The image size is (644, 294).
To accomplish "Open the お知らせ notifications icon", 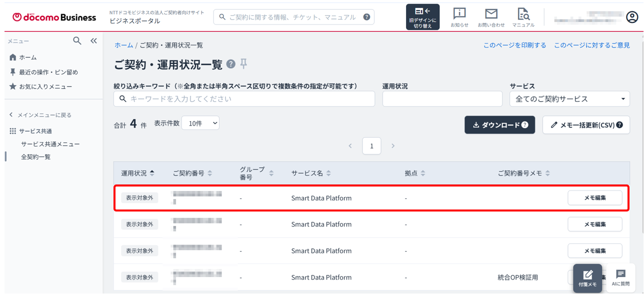I will (x=459, y=17).
